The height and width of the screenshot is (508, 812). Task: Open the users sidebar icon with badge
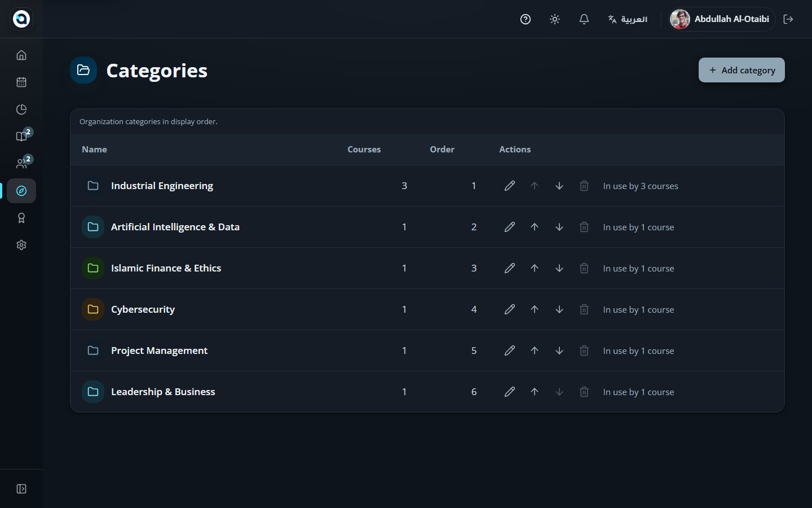tap(21, 164)
